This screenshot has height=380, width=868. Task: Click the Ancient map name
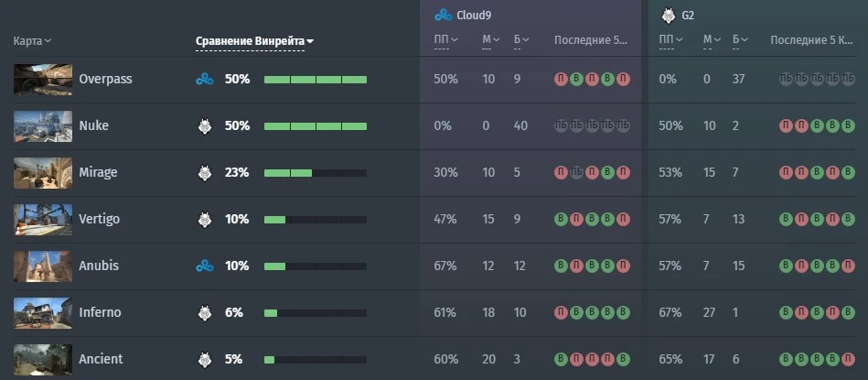click(101, 359)
